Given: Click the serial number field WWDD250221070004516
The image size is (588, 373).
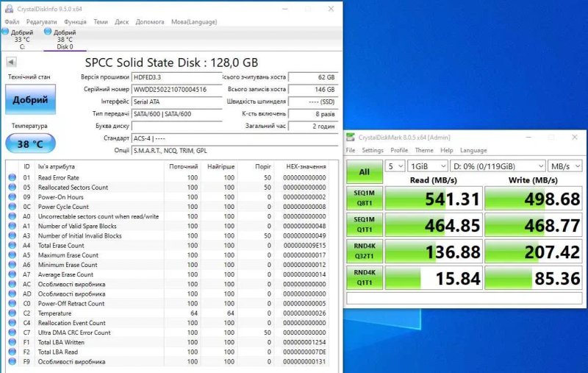Looking at the screenshot, I should [176, 89].
